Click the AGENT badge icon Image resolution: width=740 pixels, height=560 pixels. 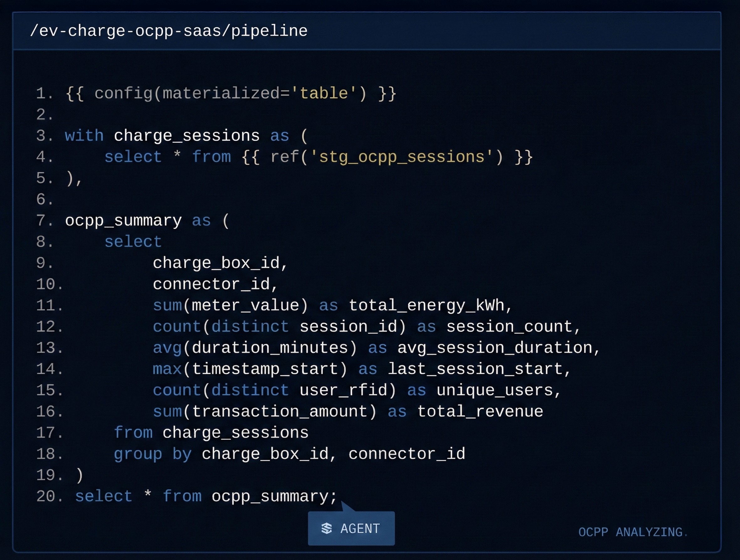[326, 529]
